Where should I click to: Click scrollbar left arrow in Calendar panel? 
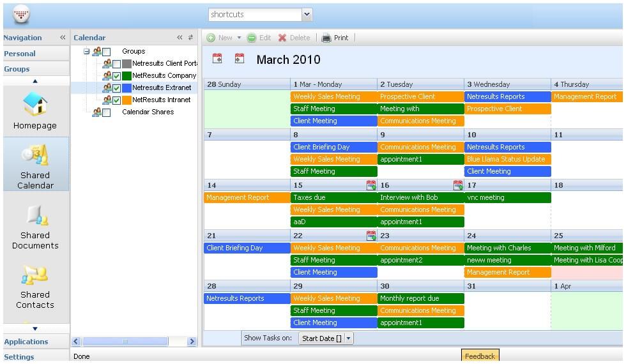pos(76,342)
